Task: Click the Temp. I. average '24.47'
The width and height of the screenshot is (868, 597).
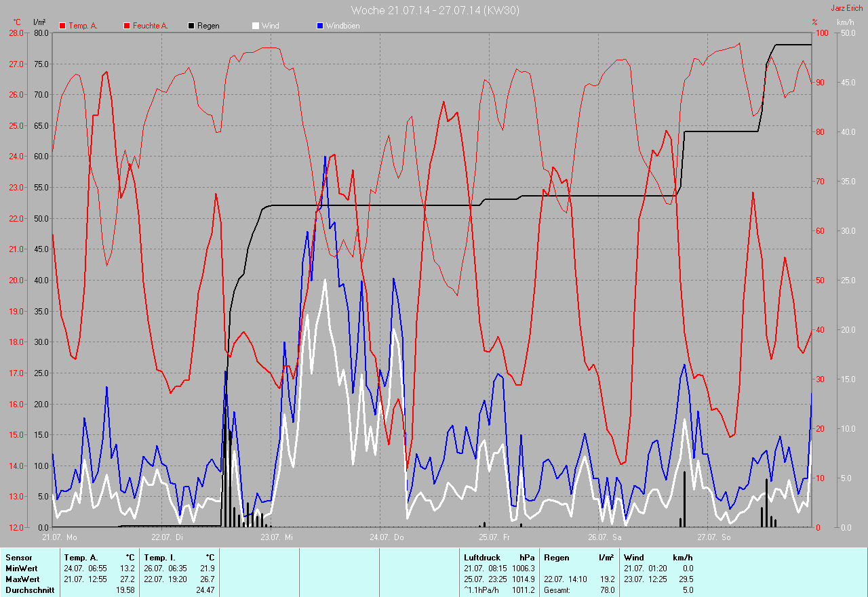Action: [x=205, y=590]
